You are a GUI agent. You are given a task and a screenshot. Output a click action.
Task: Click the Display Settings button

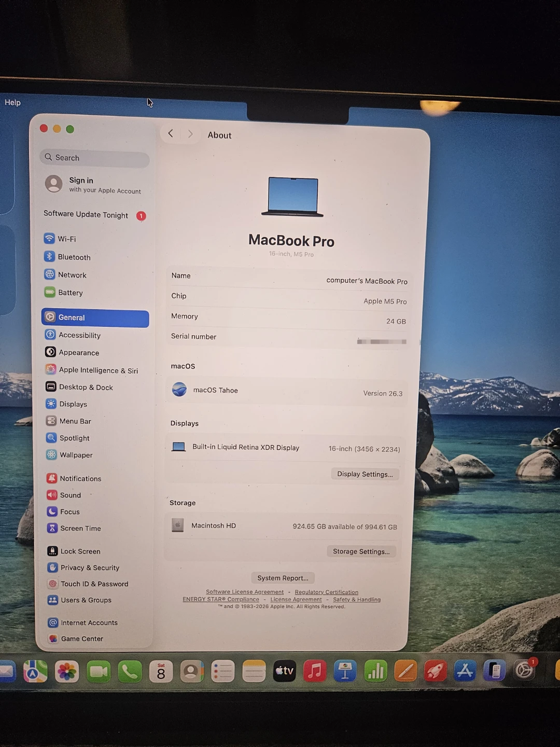[x=365, y=474]
